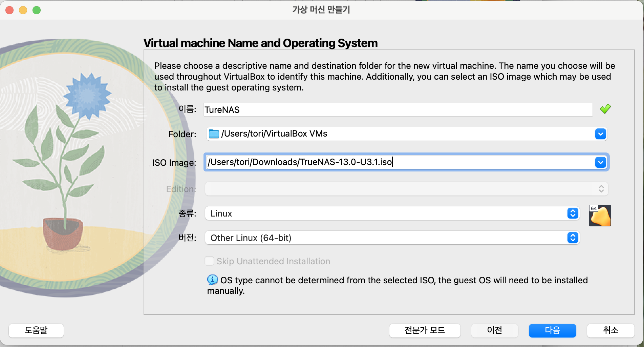
Task: Minimize the window with yellow button
Action: (x=23, y=10)
